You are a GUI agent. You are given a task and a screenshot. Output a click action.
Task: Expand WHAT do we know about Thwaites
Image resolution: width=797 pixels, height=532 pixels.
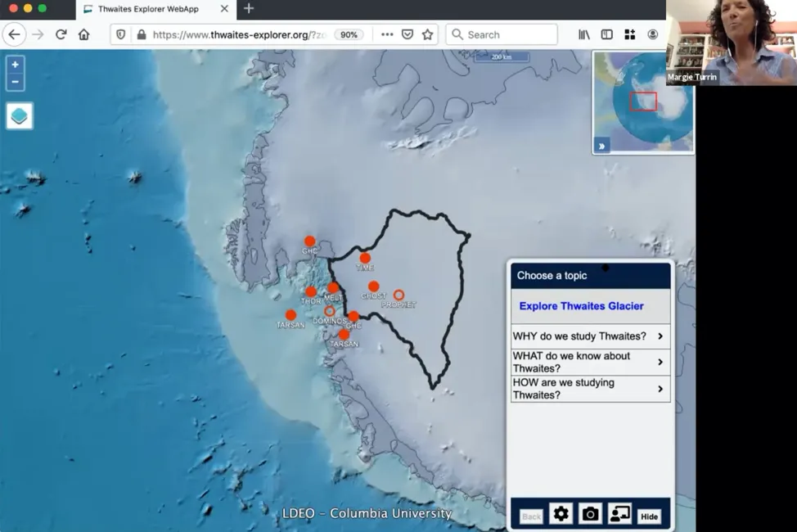point(590,362)
